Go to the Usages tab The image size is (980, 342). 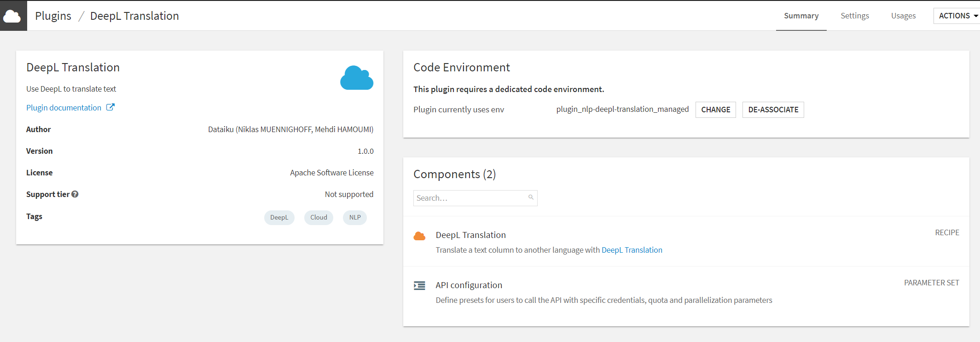pyautogui.click(x=903, y=16)
